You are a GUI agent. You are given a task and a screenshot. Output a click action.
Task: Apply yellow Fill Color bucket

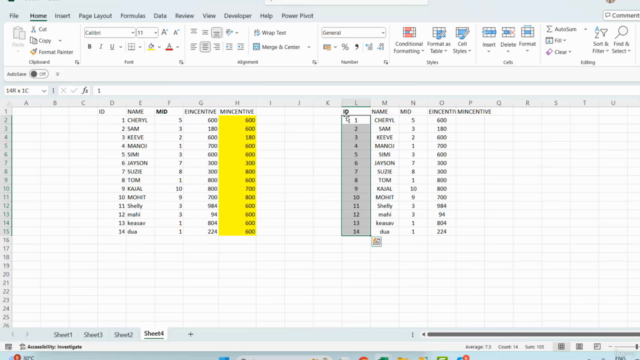coord(151,47)
